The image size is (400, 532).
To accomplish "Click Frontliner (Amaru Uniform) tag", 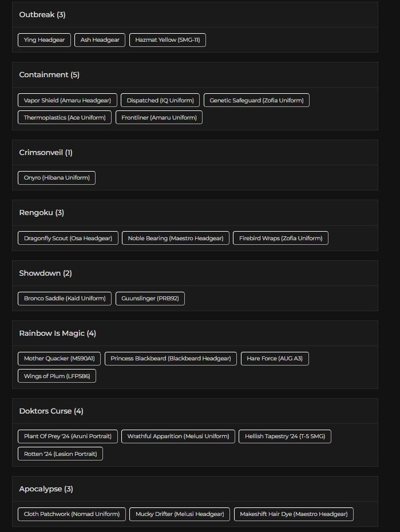I will (x=159, y=117).
